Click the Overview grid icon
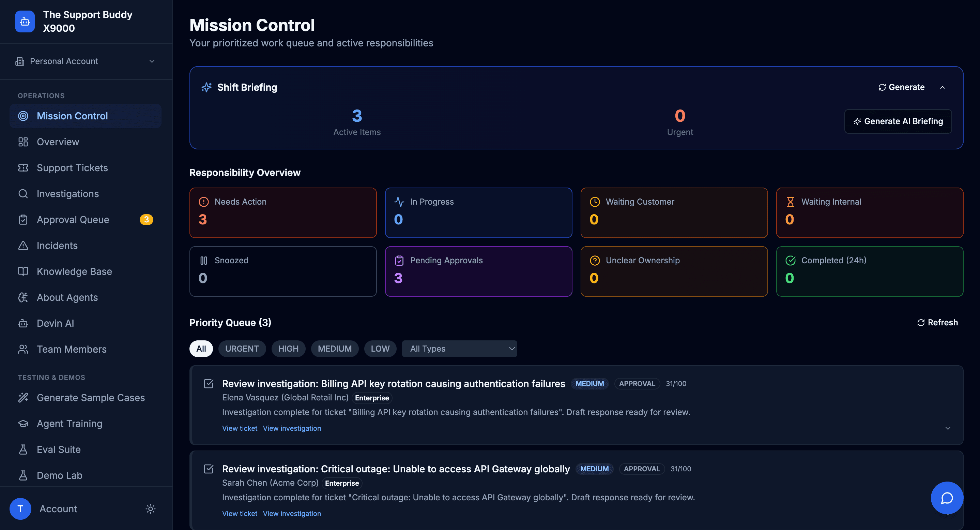 [23, 142]
